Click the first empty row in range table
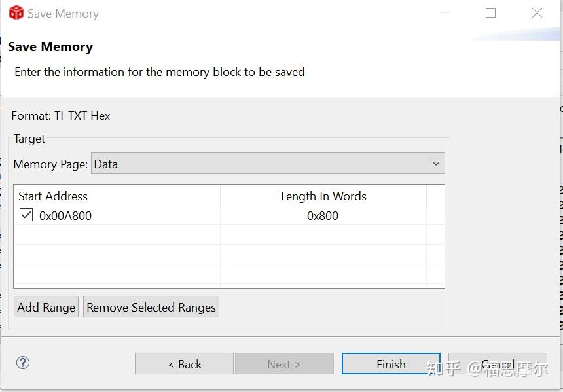The height and width of the screenshot is (392, 563). (118, 234)
